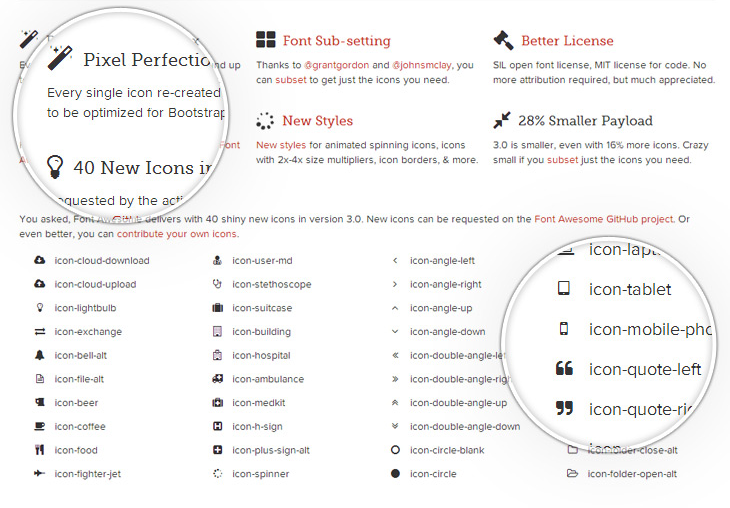Click the Font Sub-setting grid icon
The height and width of the screenshot is (508, 730).
click(x=266, y=40)
